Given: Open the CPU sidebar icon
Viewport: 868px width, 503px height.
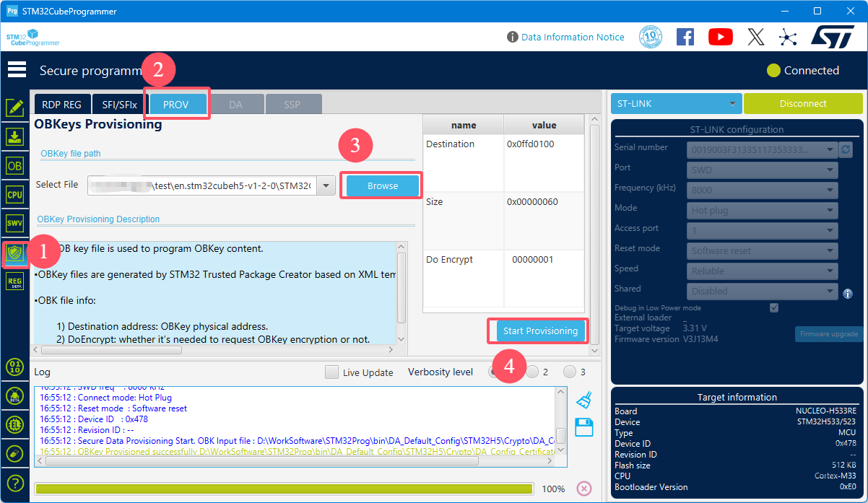Looking at the screenshot, I should click(15, 194).
